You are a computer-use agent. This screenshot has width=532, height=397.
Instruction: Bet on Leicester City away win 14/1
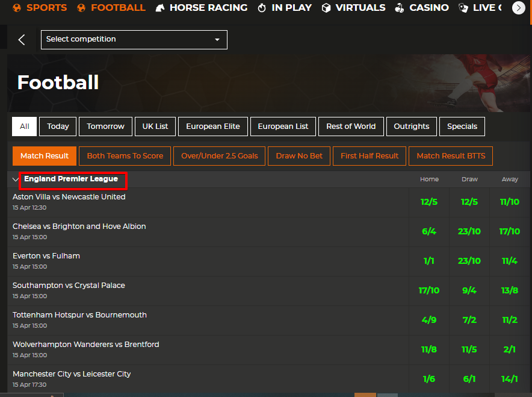(510, 379)
